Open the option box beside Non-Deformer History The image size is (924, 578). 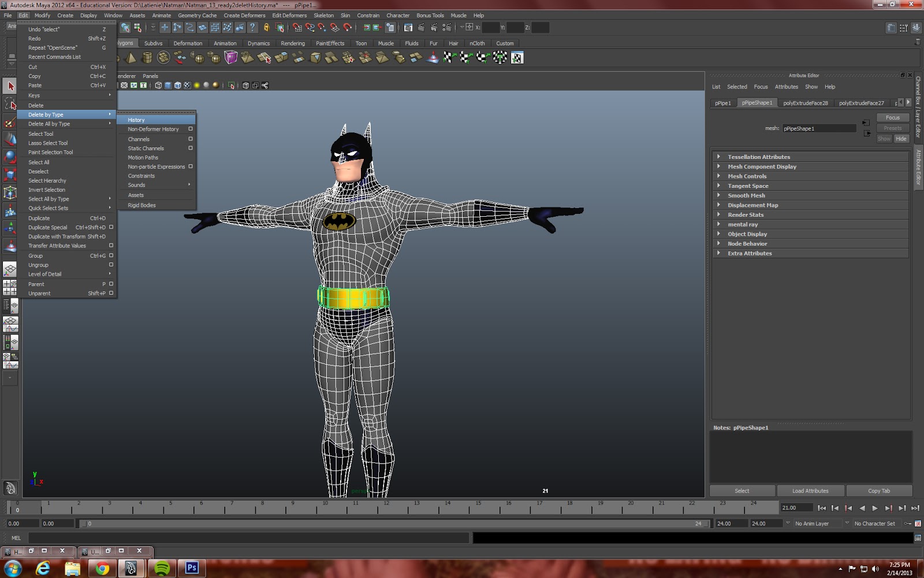click(x=191, y=129)
